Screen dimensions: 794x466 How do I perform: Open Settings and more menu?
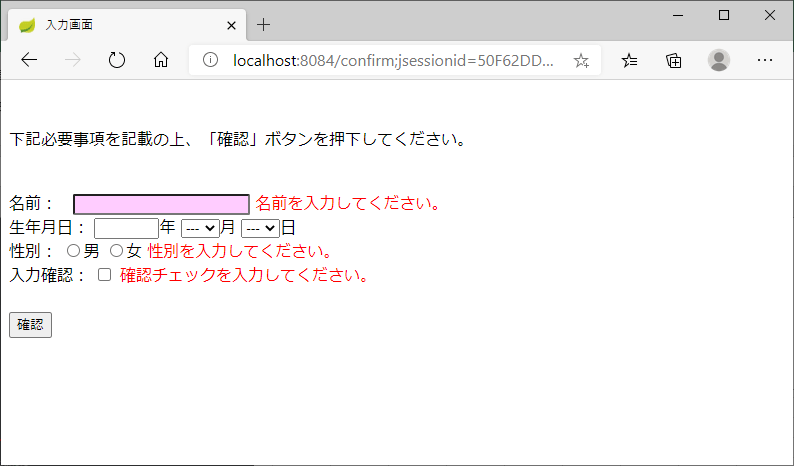(765, 60)
